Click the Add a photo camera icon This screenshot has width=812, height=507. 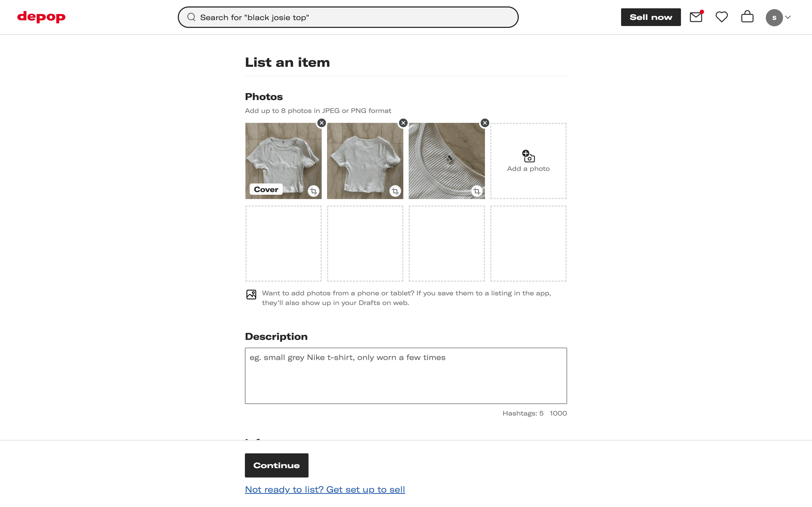[528, 156]
